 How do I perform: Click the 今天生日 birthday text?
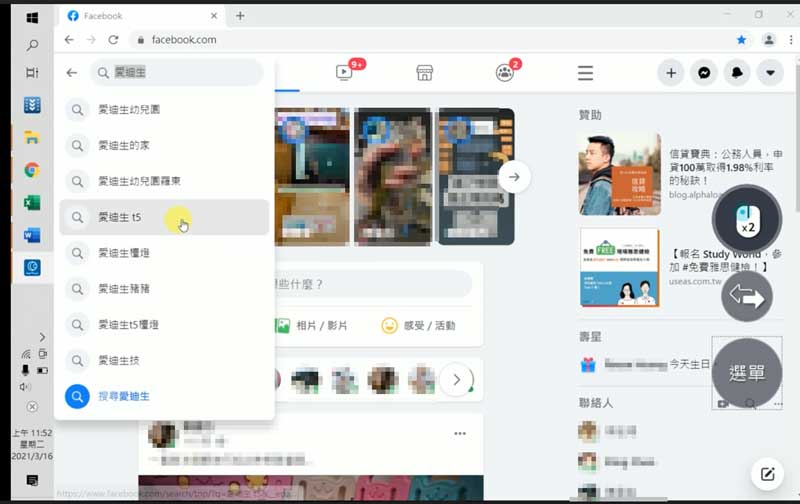coord(689,364)
